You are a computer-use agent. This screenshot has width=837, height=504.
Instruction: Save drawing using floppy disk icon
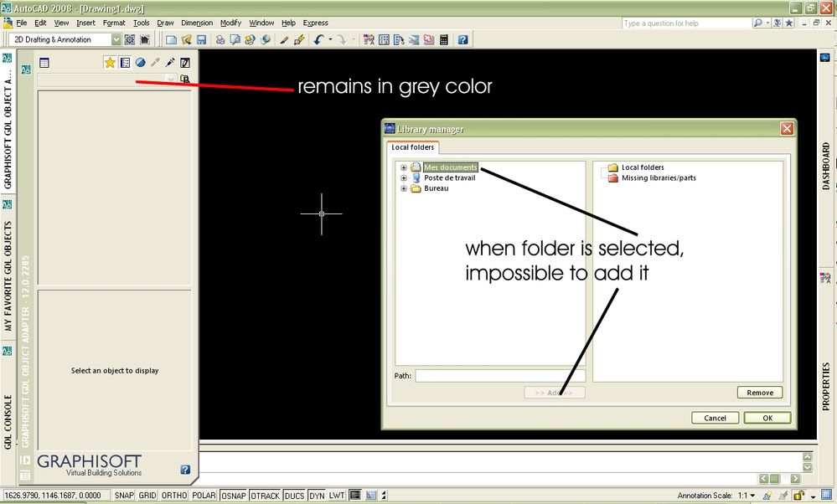click(201, 39)
